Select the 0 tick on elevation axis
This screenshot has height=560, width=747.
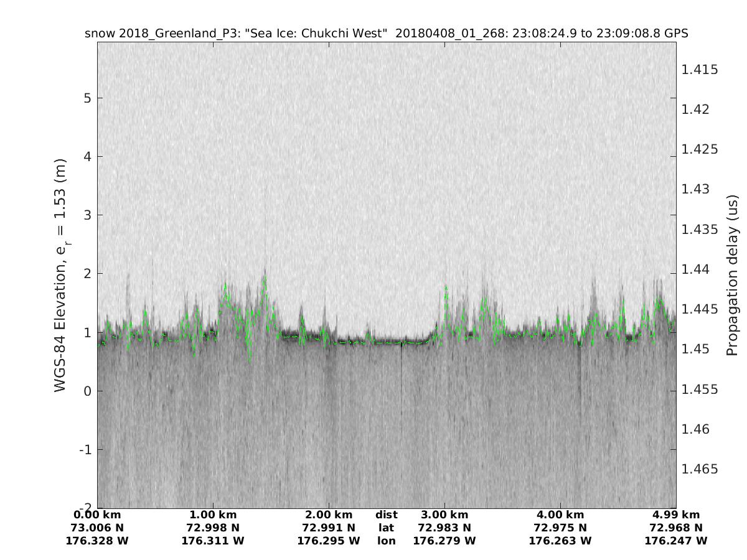88,391
